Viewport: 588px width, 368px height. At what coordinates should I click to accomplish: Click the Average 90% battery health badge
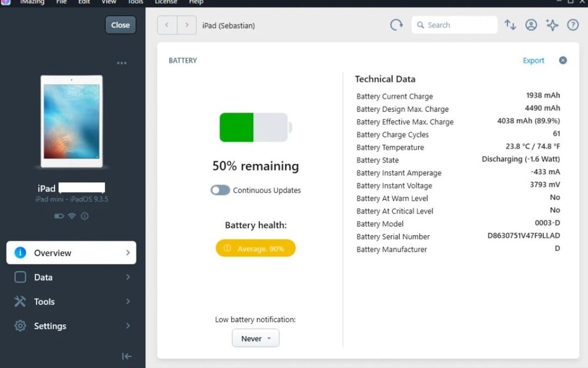pos(255,248)
